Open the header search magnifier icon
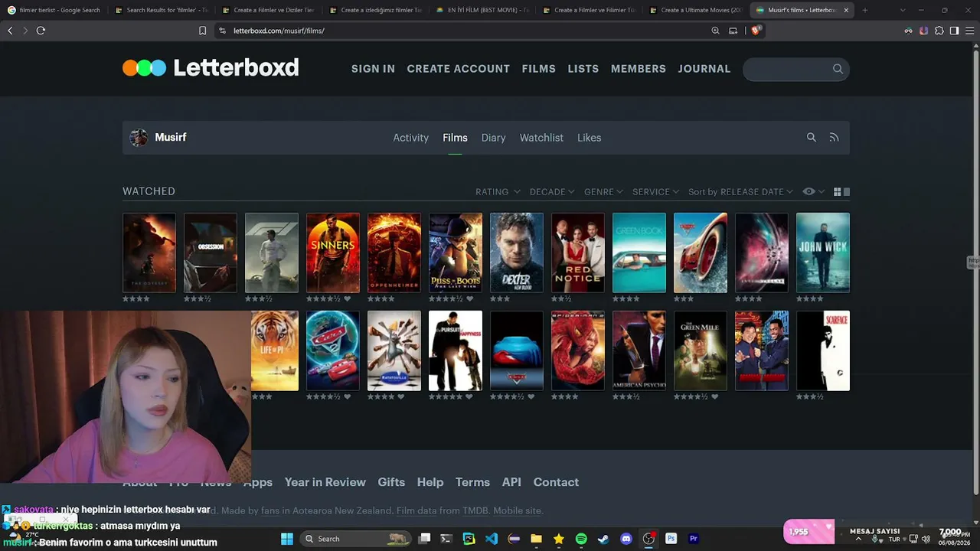The width and height of the screenshot is (980, 551). (x=838, y=69)
